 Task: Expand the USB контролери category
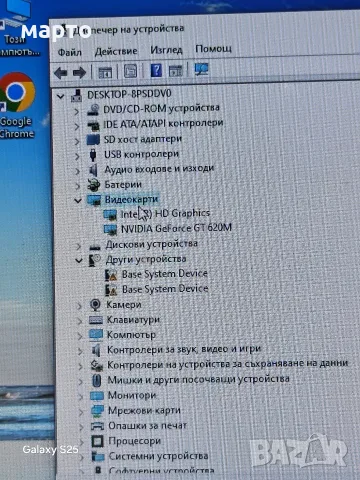coord(77,156)
